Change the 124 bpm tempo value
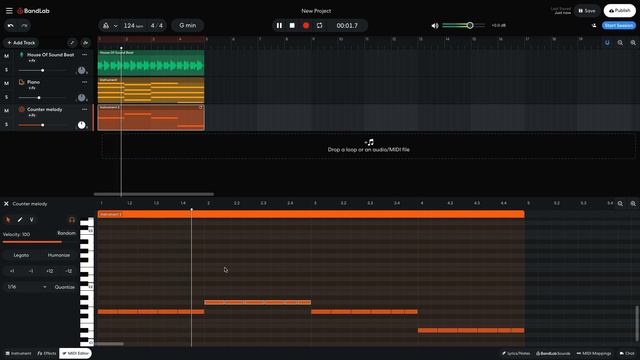640x360 pixels. point(133,25)
